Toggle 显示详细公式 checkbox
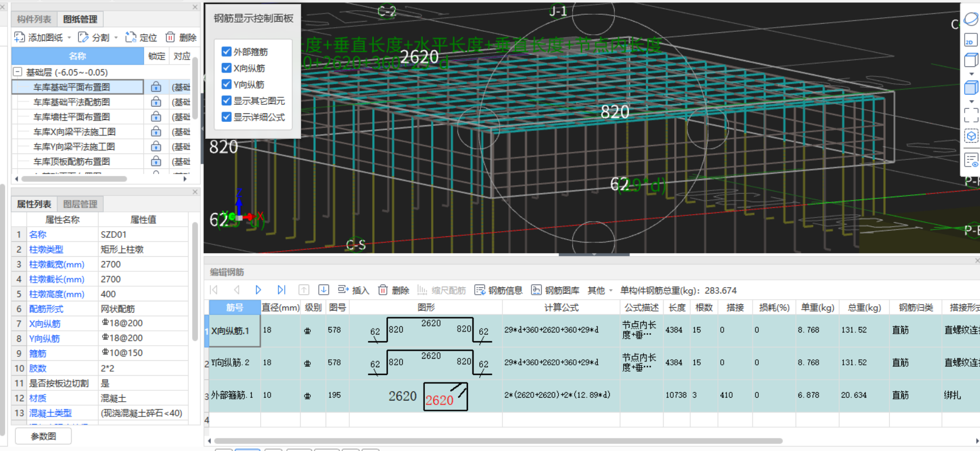 click(226, 117)
